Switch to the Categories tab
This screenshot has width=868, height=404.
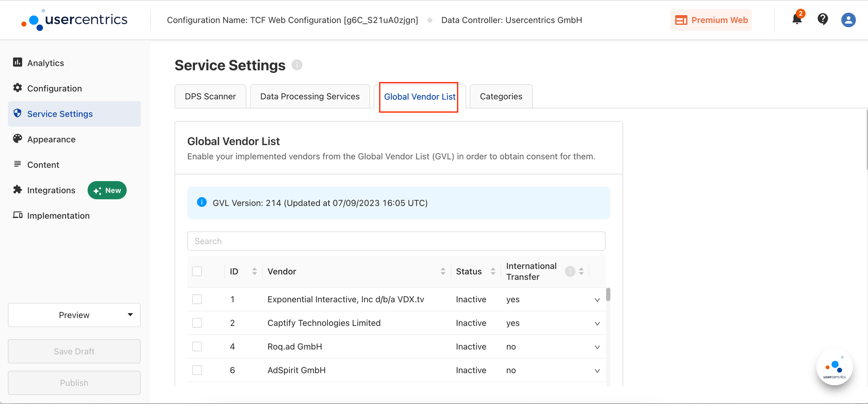pos(501,96)
